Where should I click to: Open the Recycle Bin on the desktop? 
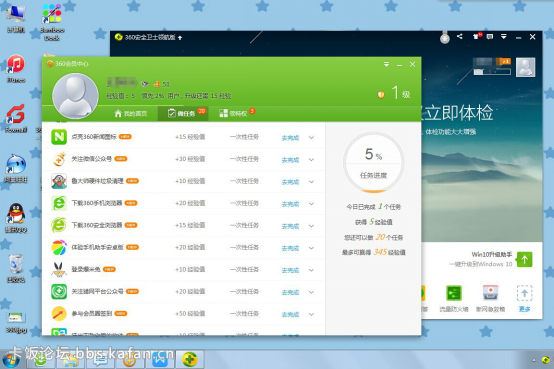click(16, 269)
